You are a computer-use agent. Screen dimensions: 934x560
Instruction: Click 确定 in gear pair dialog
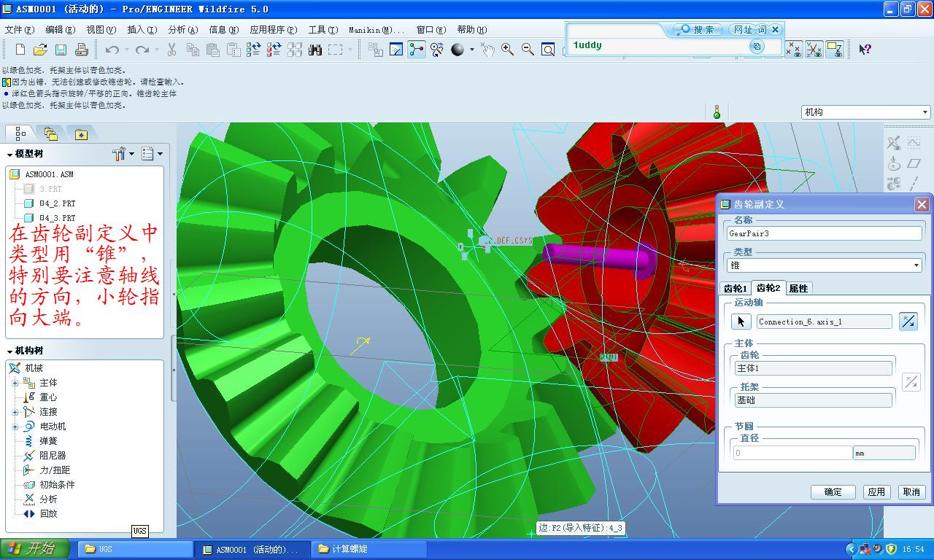pos(833,492)
